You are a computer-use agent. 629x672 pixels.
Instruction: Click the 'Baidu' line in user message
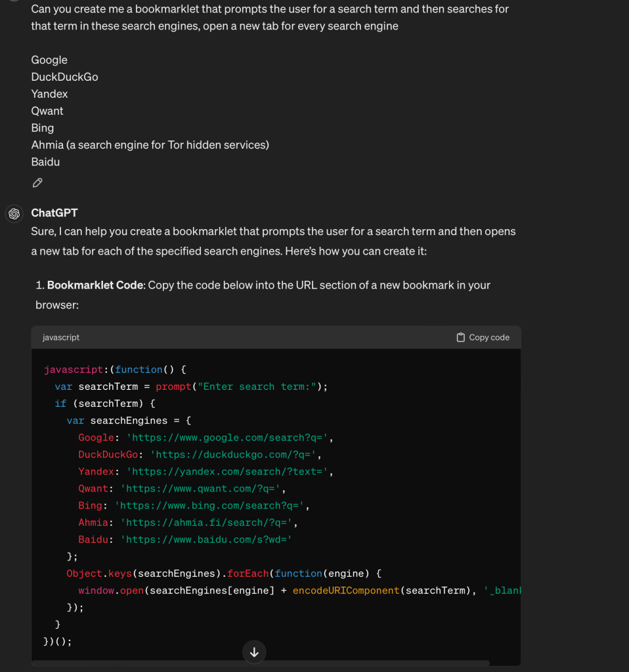[45, 162]
